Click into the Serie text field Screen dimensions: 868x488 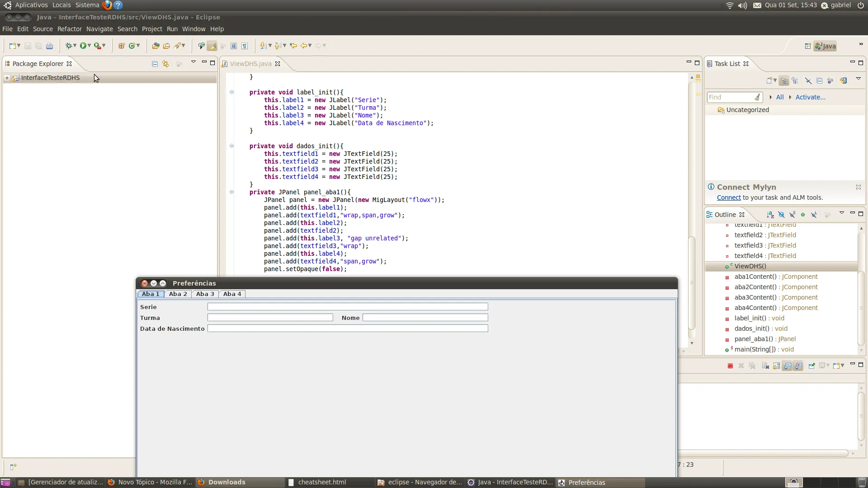coord(347,307)
